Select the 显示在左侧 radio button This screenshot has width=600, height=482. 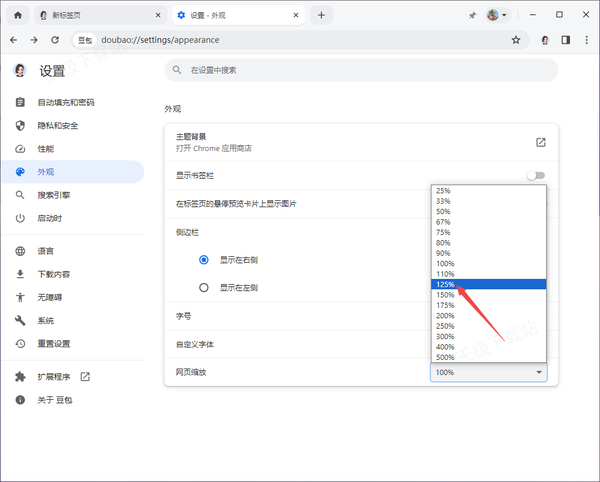204,287
